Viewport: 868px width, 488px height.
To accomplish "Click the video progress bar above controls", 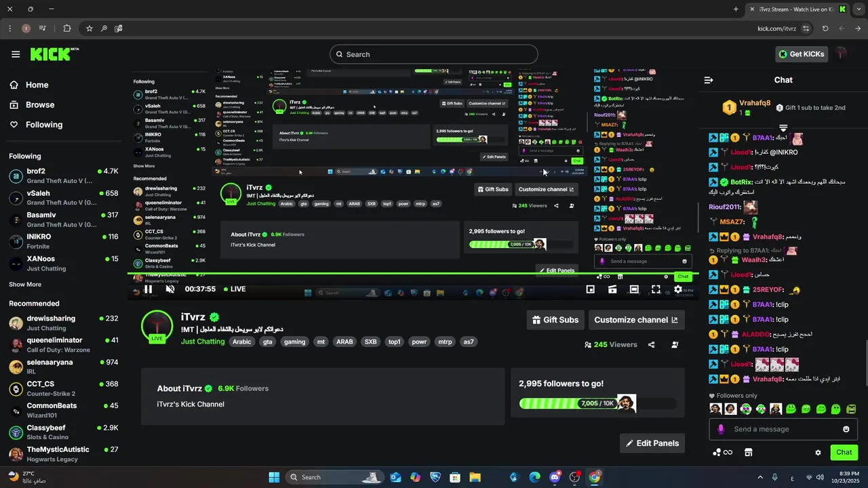I will coord(412,274).
